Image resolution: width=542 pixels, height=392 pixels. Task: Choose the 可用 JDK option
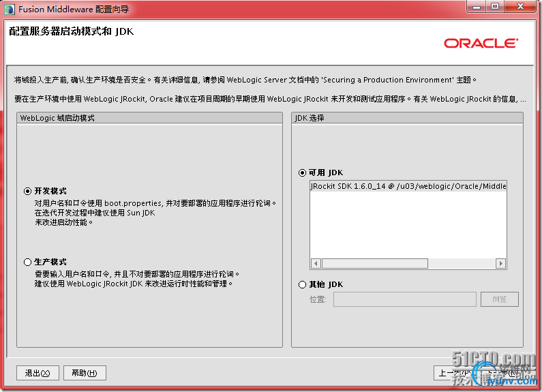(x=302, y=172)
